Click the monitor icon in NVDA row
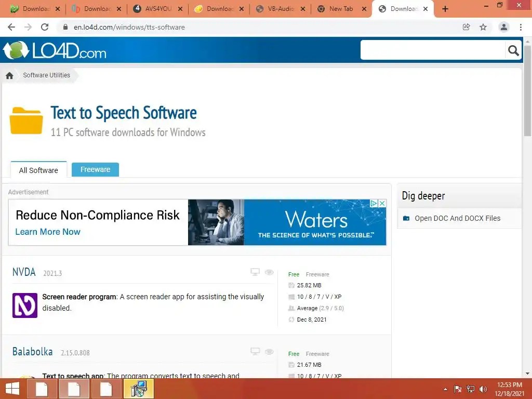 (255, 272)
